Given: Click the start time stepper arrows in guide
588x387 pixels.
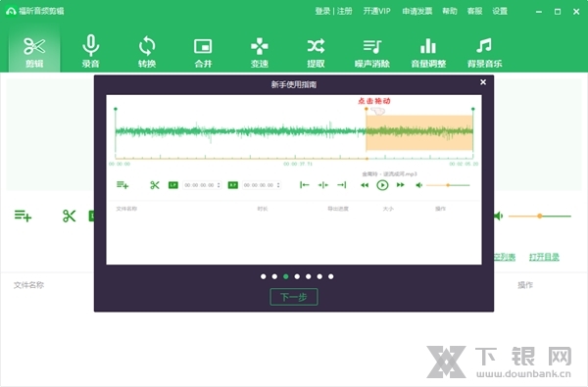Looking at the screenshot, I should 219,185.
